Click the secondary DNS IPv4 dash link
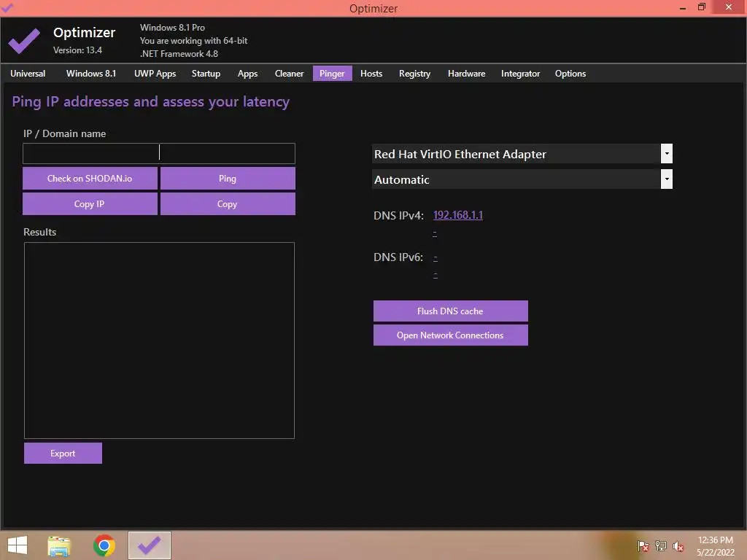 tap(435, 233)
